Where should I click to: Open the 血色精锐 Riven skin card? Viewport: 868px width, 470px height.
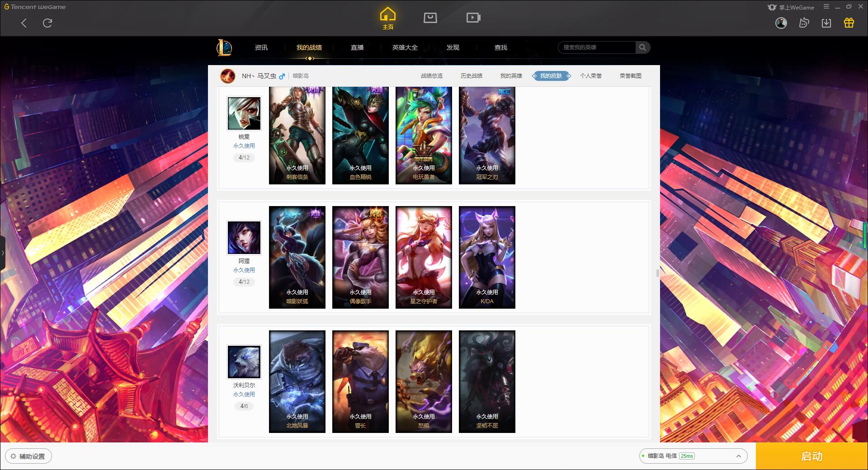tap(360, 136)
